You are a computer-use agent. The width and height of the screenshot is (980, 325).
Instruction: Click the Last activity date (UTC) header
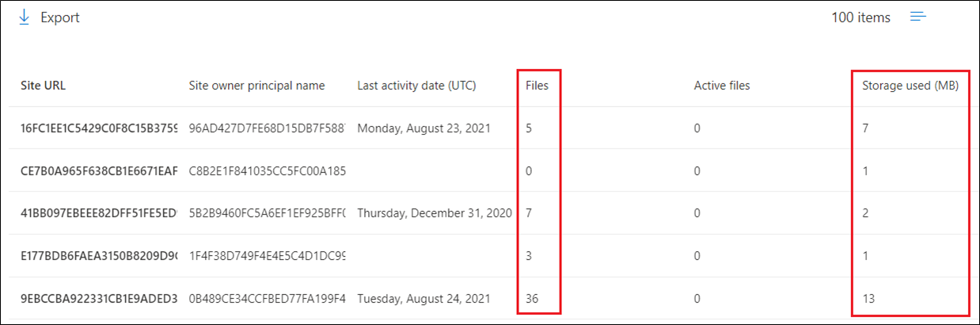[416, 86]
